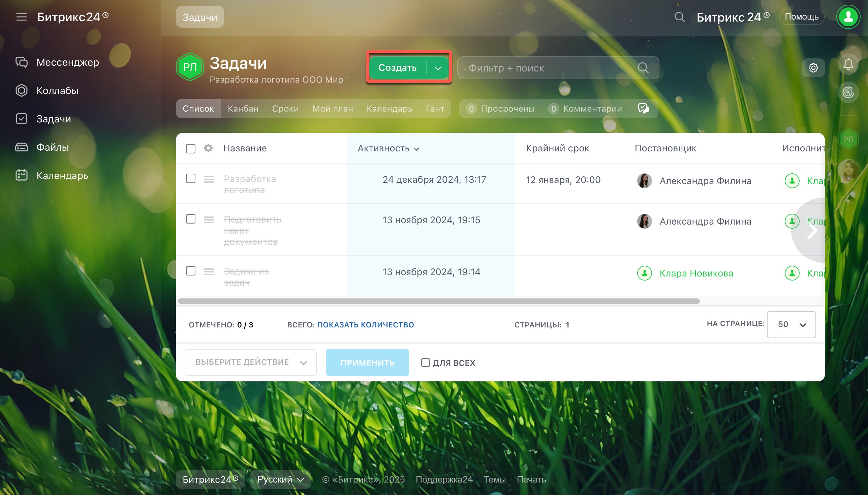Click the search magnifier in top header
Screen dimensions: 868x495
pos(679,17)
